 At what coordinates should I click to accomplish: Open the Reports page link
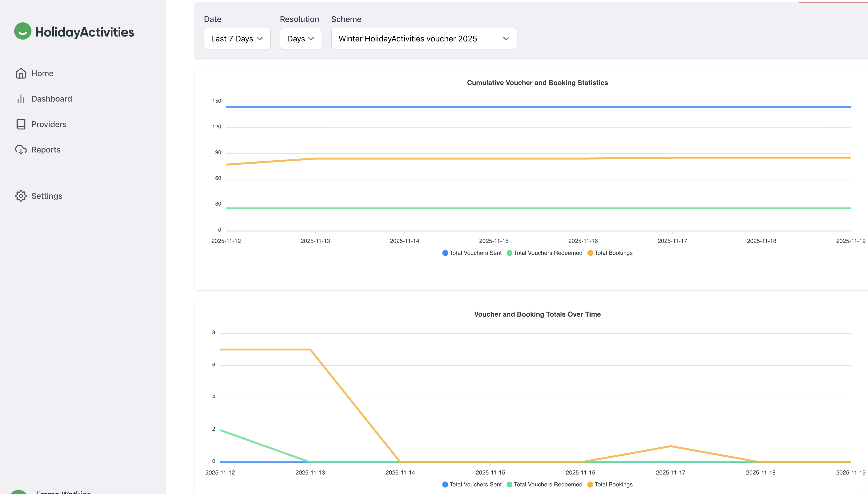(x=46, y=149)
